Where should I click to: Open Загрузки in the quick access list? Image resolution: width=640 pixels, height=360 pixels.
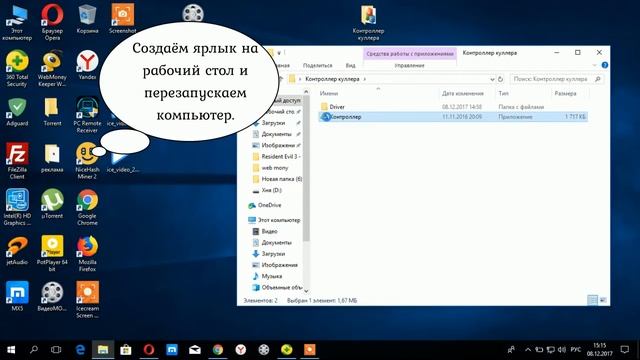tap(273, 123)
